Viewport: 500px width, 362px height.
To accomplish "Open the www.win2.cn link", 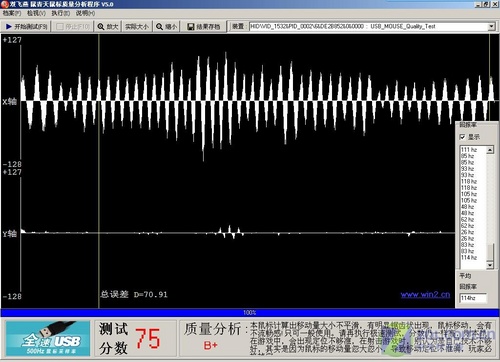I will tap(425, 294).
